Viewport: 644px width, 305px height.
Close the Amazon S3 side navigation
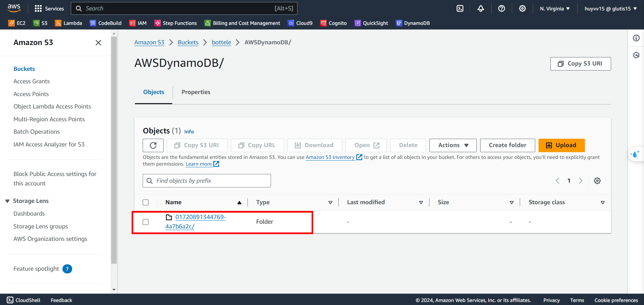point(98,43)
